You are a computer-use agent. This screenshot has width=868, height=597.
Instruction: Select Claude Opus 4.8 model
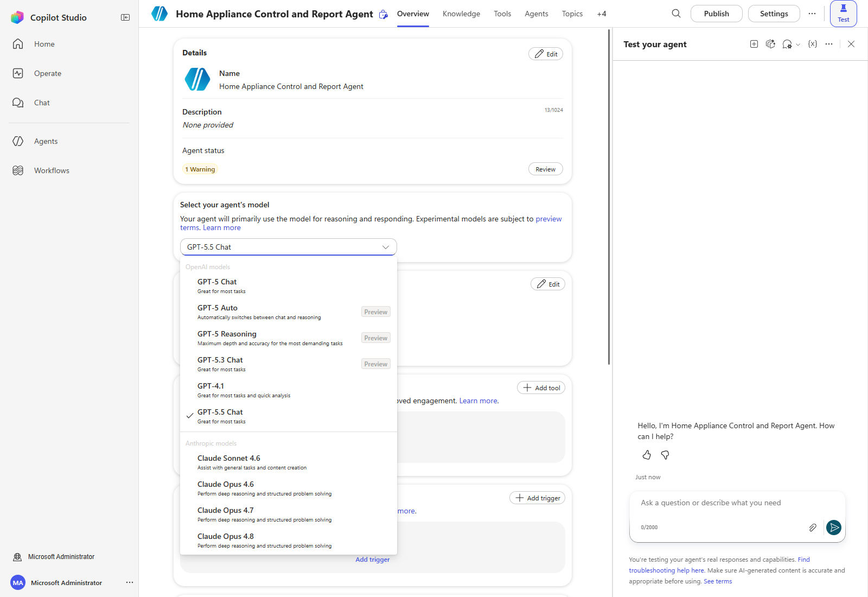pos(289,541)
